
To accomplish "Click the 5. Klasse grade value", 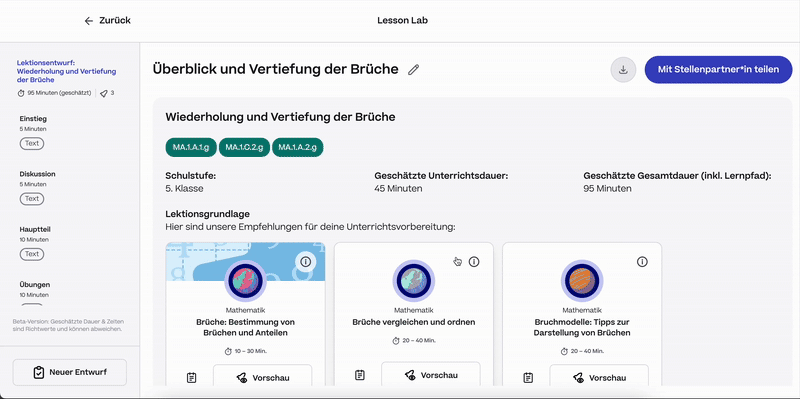I will coord(184,189).
